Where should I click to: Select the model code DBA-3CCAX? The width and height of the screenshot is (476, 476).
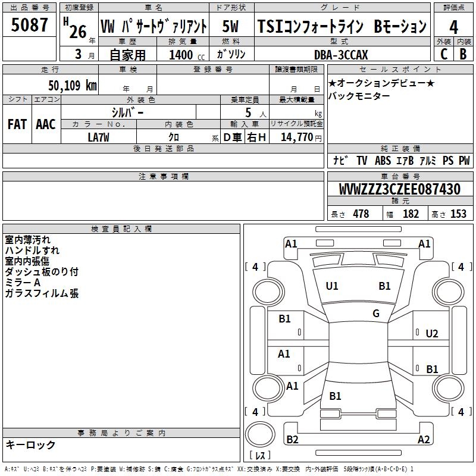tap(341, 55)
